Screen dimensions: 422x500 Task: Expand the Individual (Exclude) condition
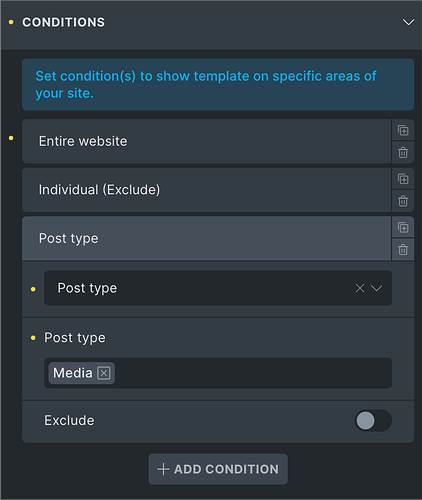(206, 190)
